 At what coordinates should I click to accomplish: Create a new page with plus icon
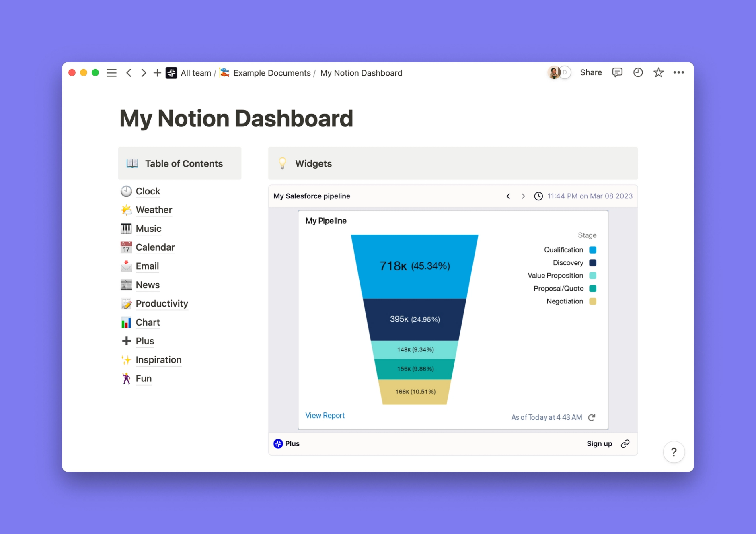tap(157, 73)
